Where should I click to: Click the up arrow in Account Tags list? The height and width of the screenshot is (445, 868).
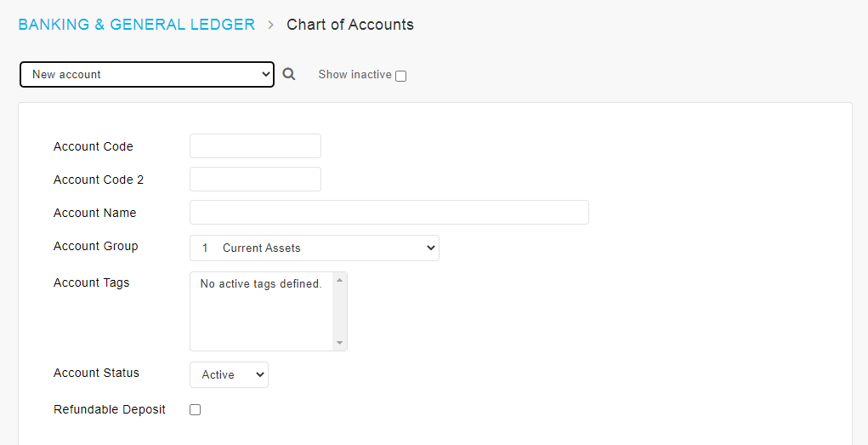pyautogui.click(x=340, y=280)
